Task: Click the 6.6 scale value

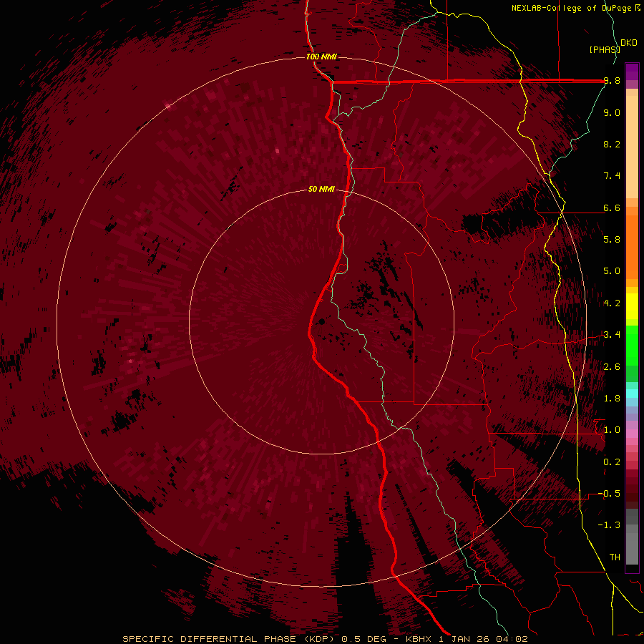Action: [612, 208]
